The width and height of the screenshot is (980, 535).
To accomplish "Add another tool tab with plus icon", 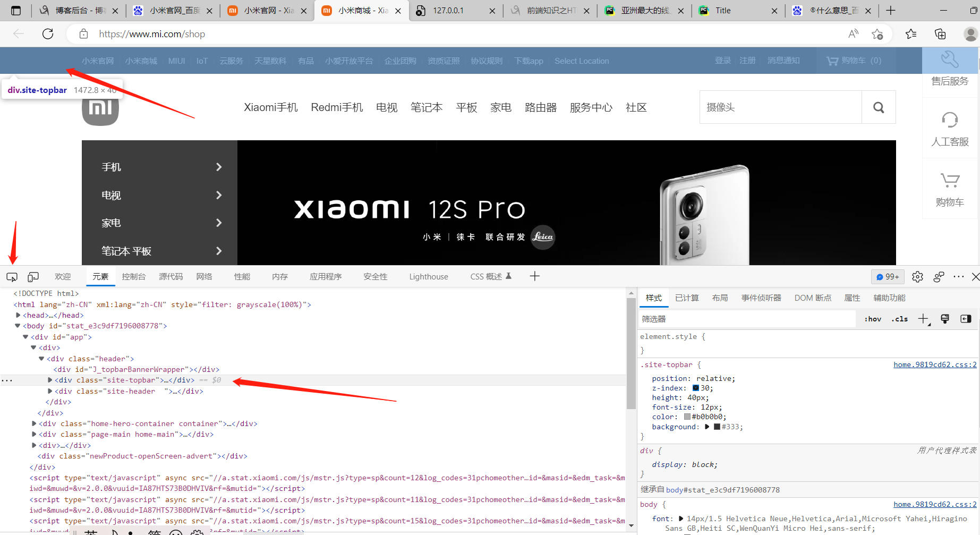I will click(535, 276).
